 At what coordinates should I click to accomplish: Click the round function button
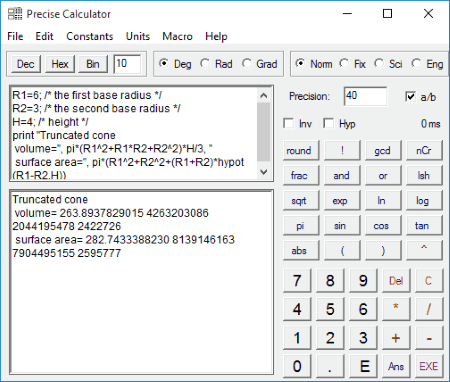301,151
